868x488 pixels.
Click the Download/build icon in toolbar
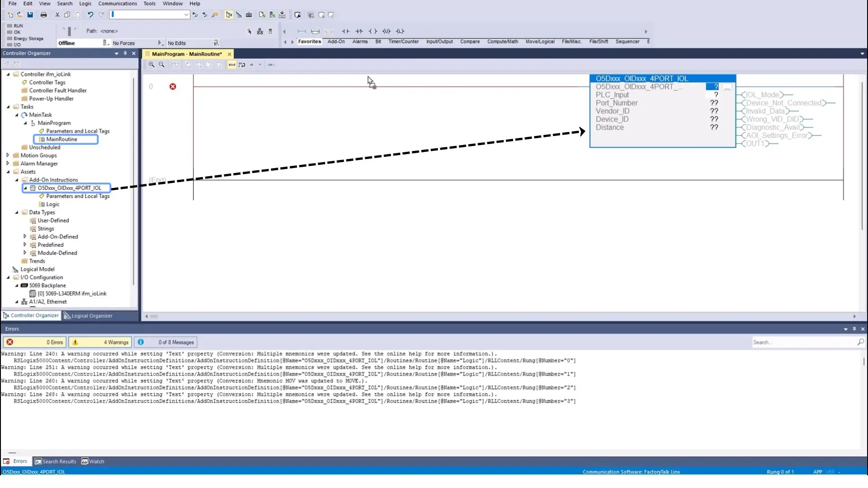click(x=282, y=15)
